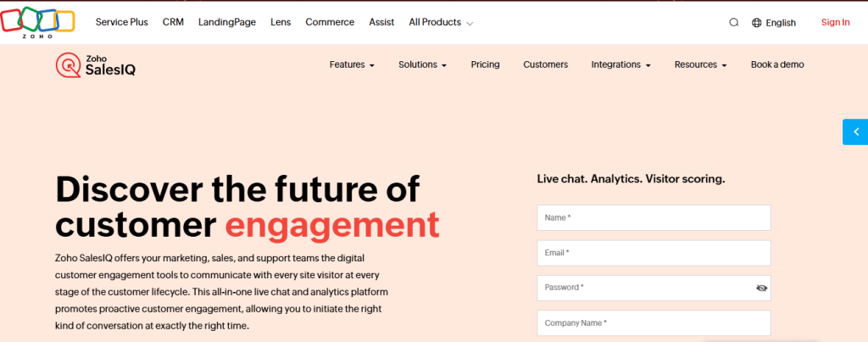This screenshot has height=342, width=868.
Task: Click the Zoho logo
Action: [x=37, y=23]
